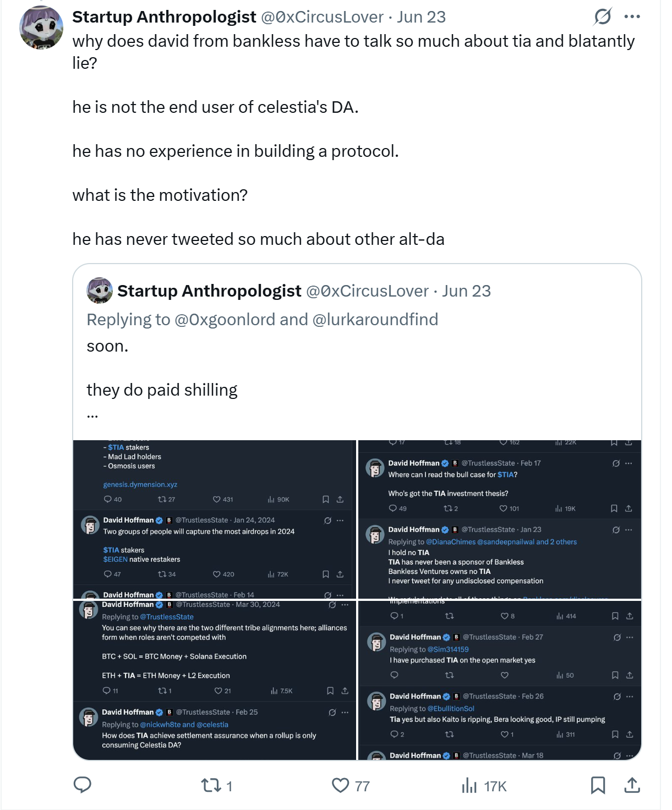Click the avatar inside the quoted tweet
Viewport: 672px width, 810px height.
click(x=100, y=291)
